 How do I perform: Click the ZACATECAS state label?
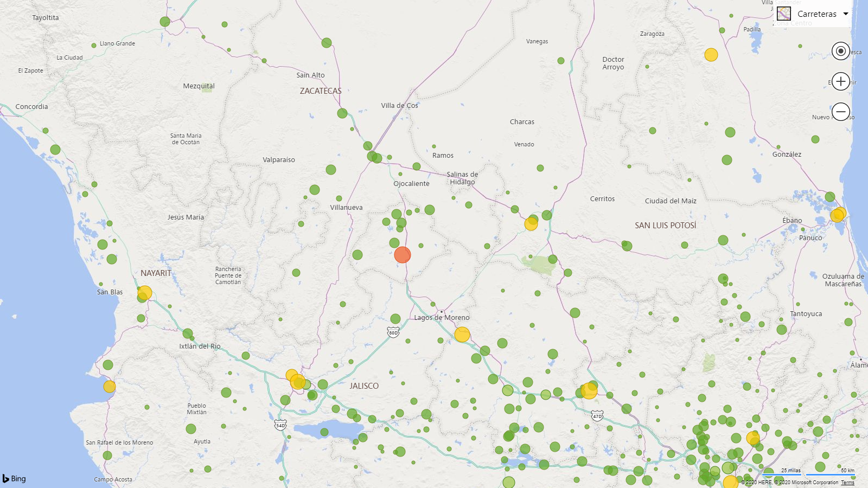pyautogui.click(x=321, y=91)
